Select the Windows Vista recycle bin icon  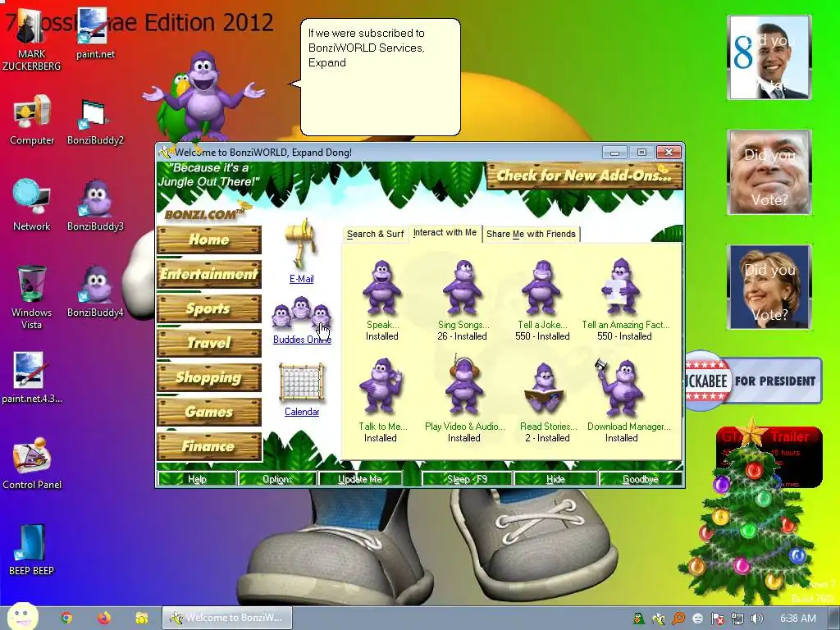click(32, 297)
